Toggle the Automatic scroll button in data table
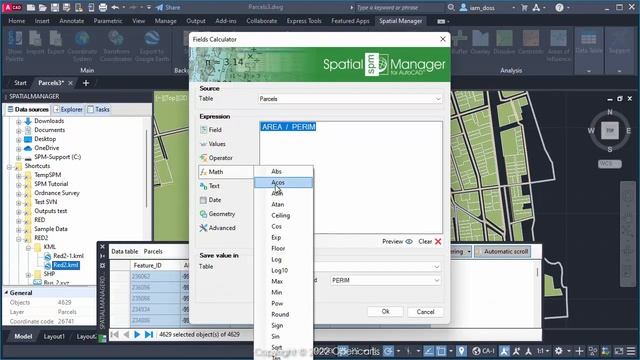The height and width of the screenshot is (360, 640). (502, 252)
